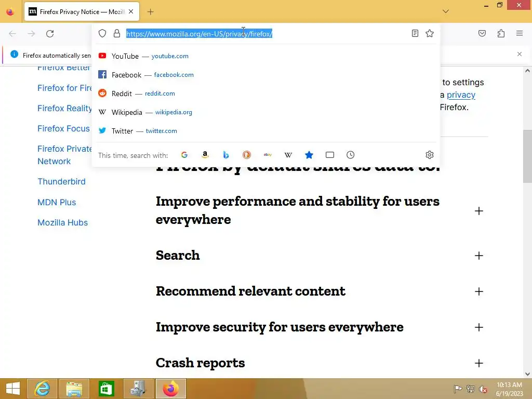The image size is (532, 399).
Task: Bookmark this page with star icon
Action: click(x=430, y=33)
